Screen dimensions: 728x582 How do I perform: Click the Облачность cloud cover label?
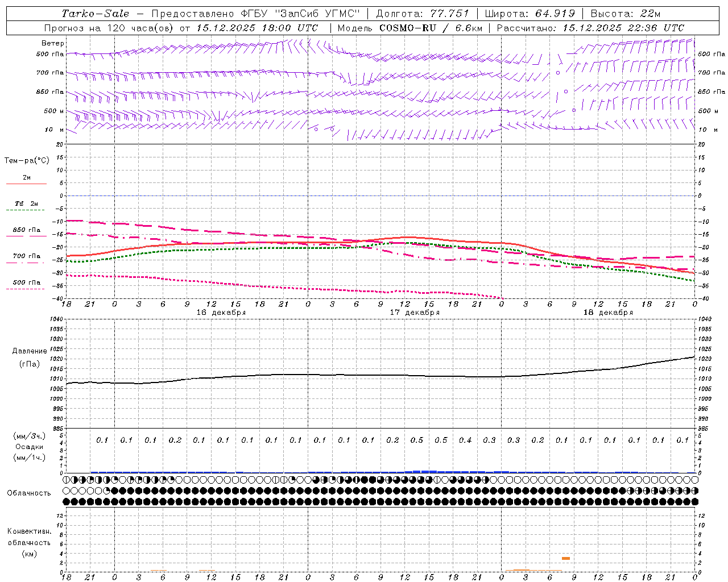[x=29, y=493]
